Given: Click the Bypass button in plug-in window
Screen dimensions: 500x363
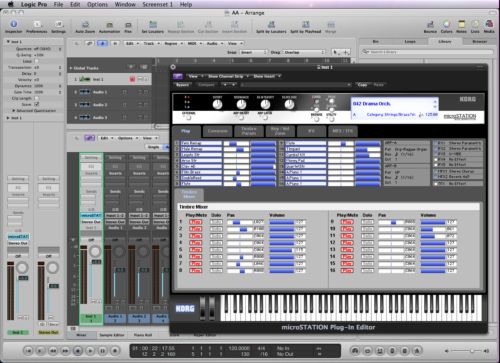Looking at the screenshot, I should (182, 85).
